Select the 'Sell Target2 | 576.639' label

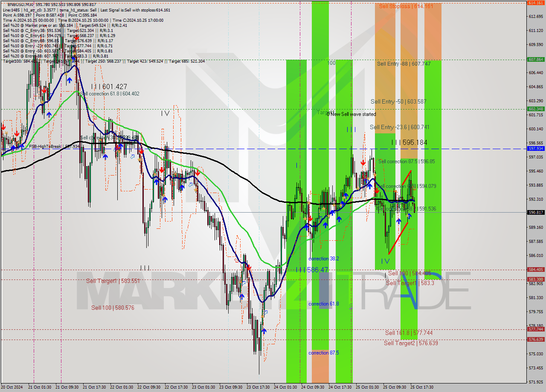(411, 343)
